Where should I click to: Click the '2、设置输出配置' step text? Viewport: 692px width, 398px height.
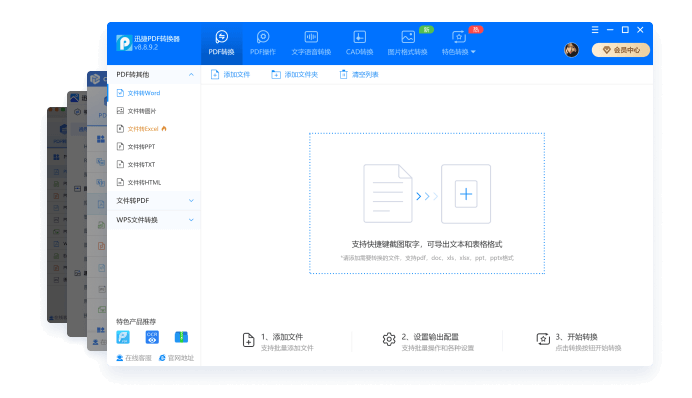click(430, 337)
